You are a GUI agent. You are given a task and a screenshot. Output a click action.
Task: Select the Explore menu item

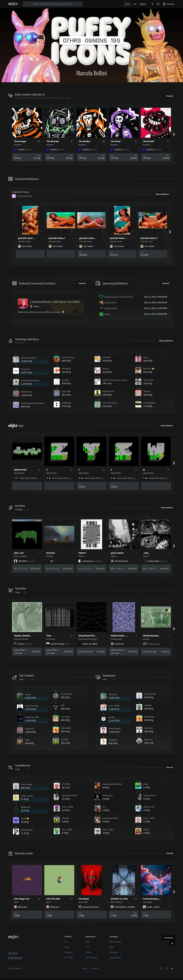pos(143,4)
